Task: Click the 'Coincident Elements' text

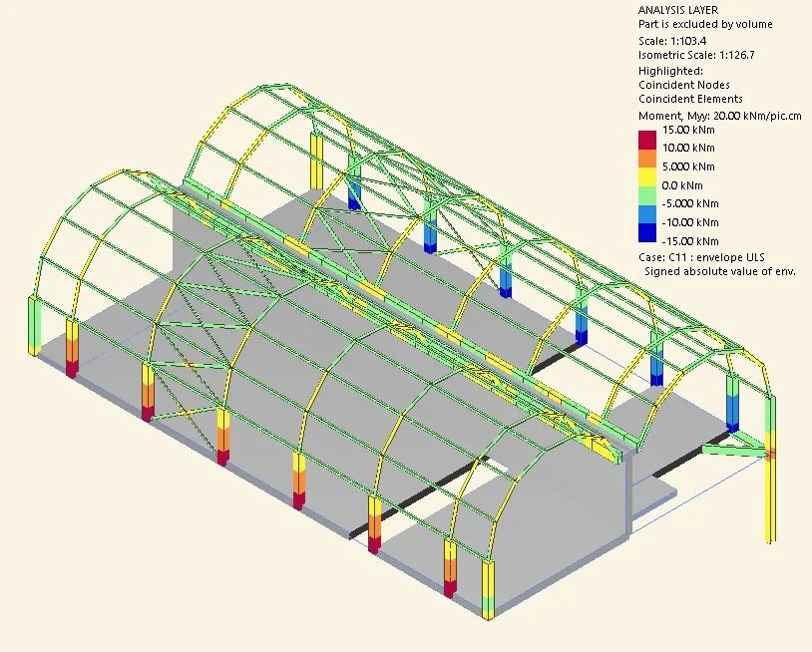Action: [x=690, y=99]
